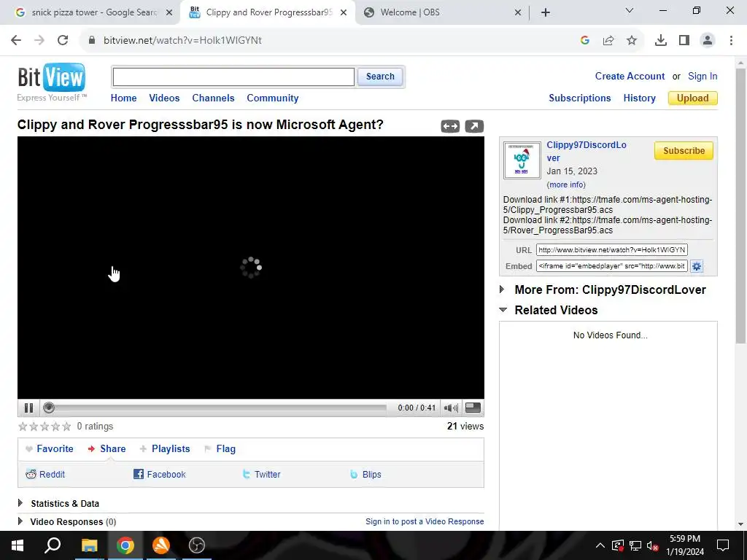Widen the player with the double-arrow icon
This screenshot has height=560, width=747.
[450, 126]
